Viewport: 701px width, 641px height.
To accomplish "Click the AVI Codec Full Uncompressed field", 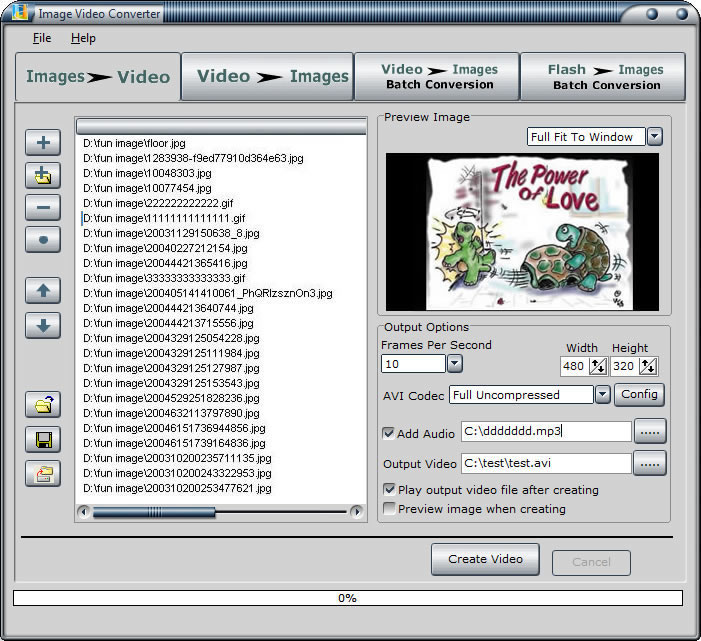I will 521,395.
